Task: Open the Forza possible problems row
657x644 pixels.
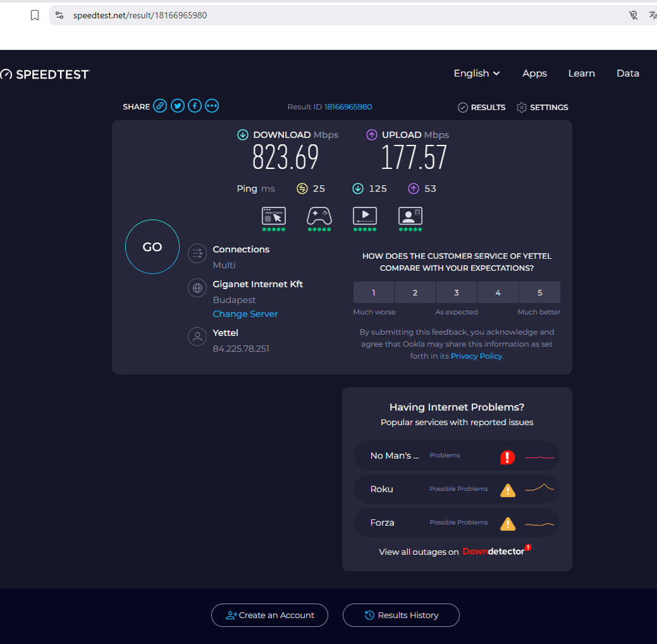Action: pos(457,523)
